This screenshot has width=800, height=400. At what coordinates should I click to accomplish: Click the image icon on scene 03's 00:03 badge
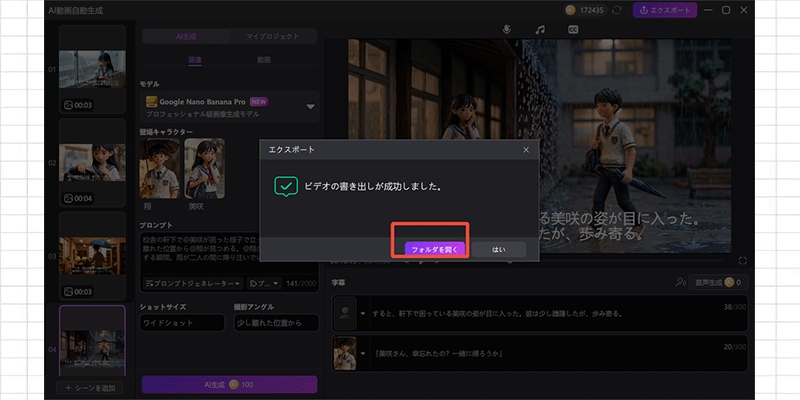coord(68,292)
